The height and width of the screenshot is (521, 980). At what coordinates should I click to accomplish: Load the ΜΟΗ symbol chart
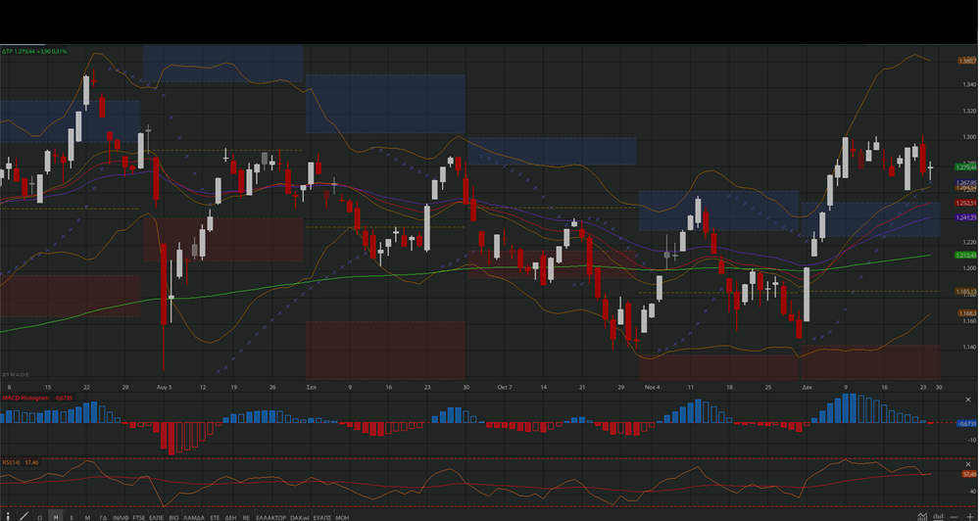pyautogui.click(x=342, y=517)
